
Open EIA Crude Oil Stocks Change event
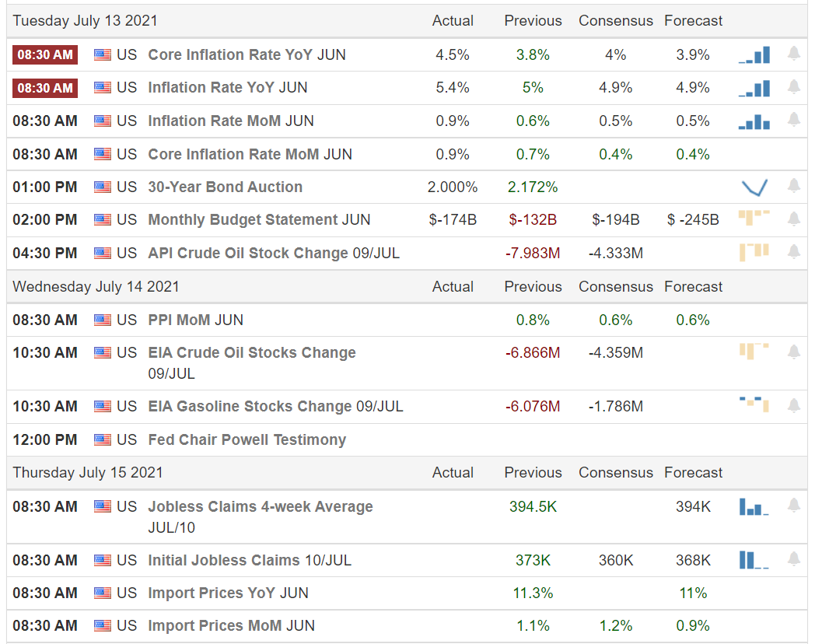click(252, 352)
